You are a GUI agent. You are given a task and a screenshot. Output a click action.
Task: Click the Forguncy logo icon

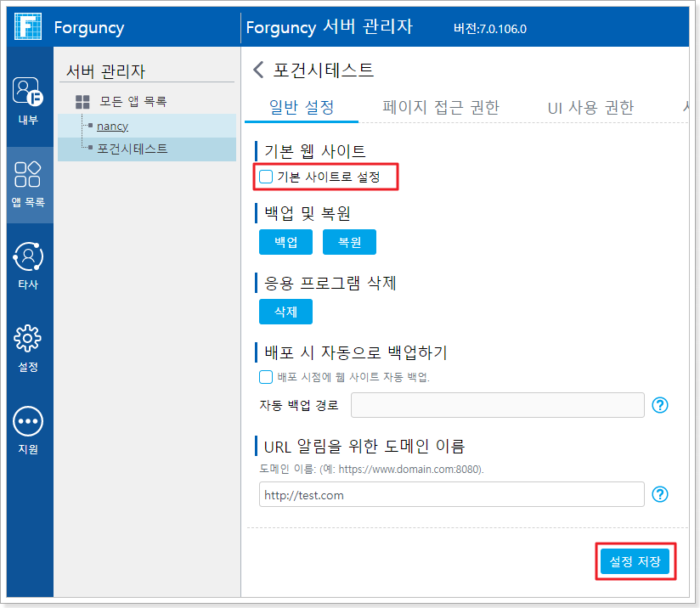(x=28, y=27)
